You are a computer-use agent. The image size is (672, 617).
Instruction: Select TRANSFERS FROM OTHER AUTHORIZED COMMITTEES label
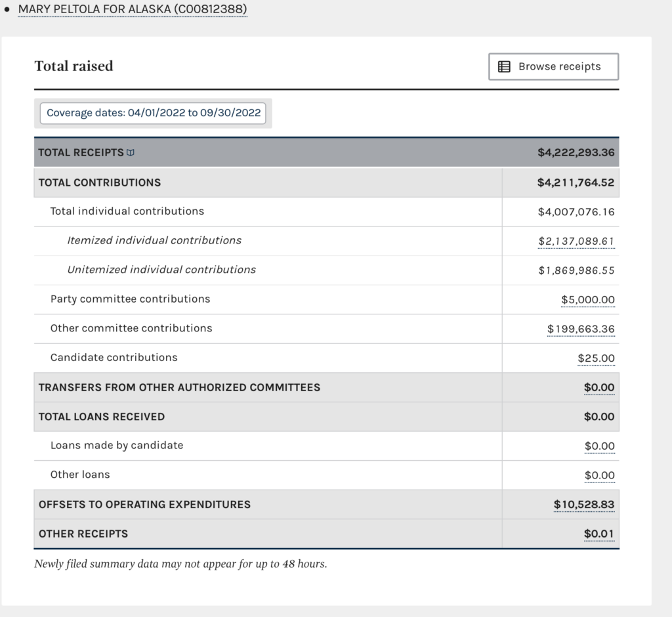tap(179, 388)
